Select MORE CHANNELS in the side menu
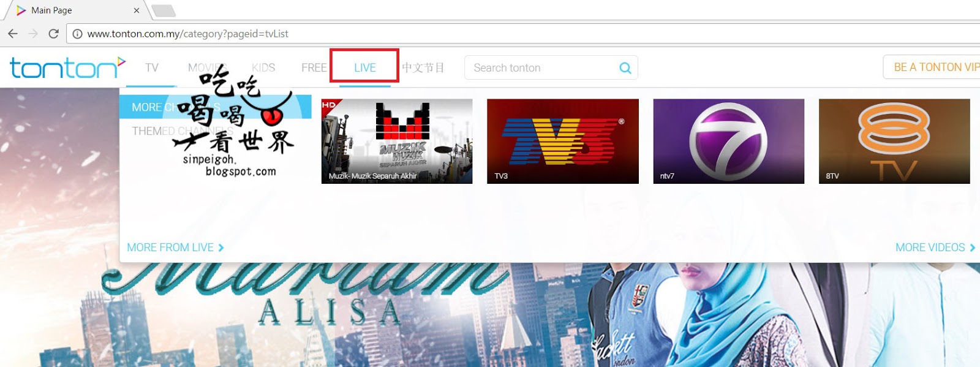Image resolution: width=980 pixels, height=367 pixels. pyautogui.click(x=216, y=107)
